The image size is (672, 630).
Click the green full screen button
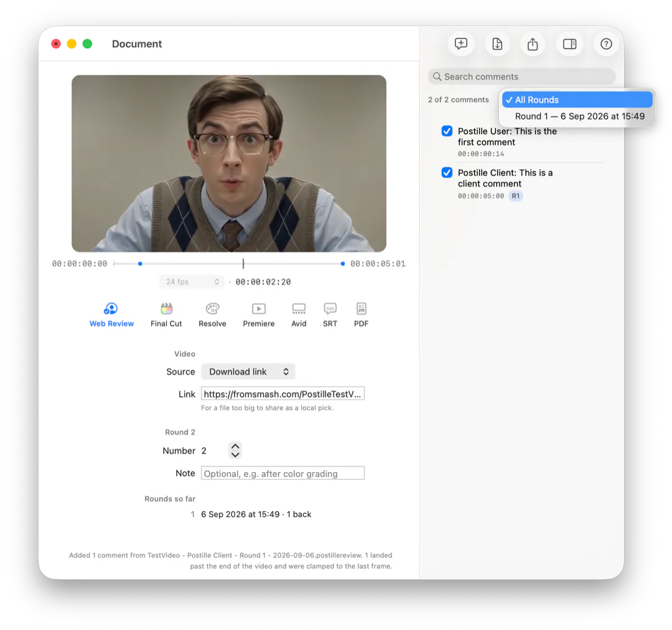point(88,44)
